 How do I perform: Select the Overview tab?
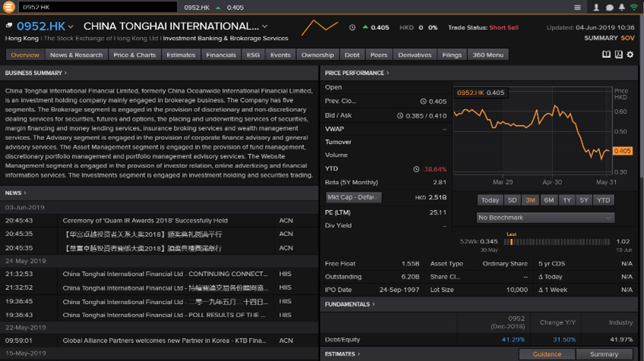click(x=25, y=55)
